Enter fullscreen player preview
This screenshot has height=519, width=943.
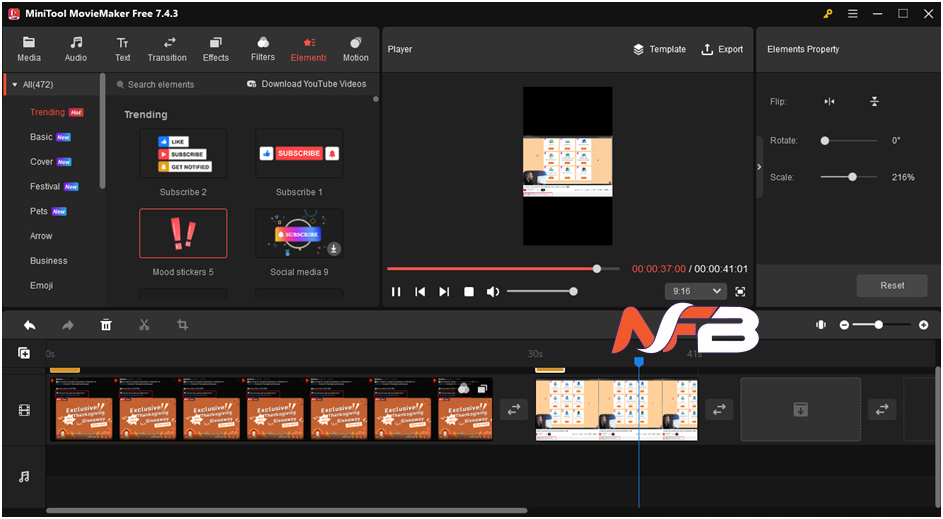point(740,291)
